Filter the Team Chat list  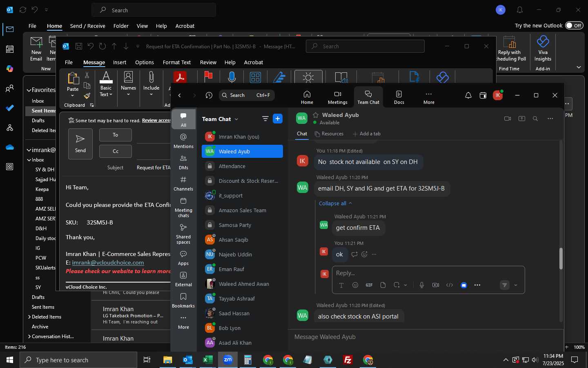tap(265, 119)
